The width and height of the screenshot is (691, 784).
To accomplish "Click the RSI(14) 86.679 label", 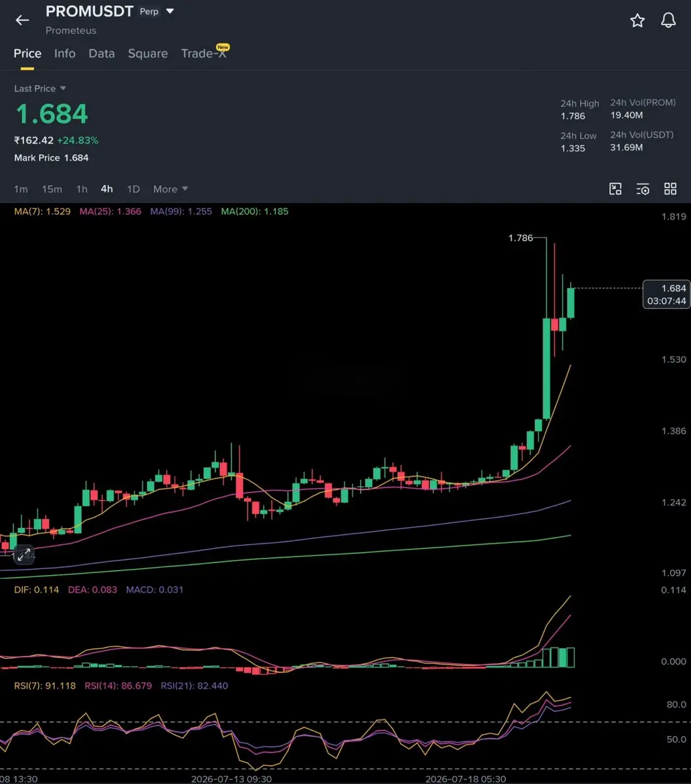I will point(118,685).
